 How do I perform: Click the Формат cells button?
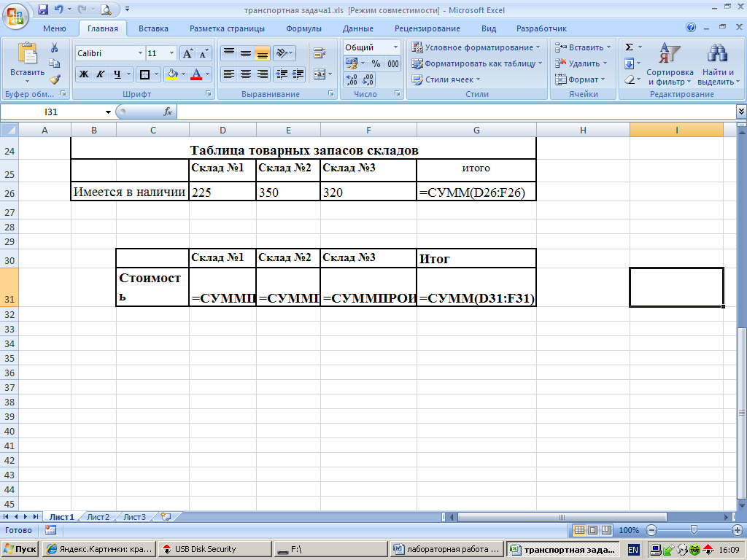pyautogui.click(x=580, y=79)
